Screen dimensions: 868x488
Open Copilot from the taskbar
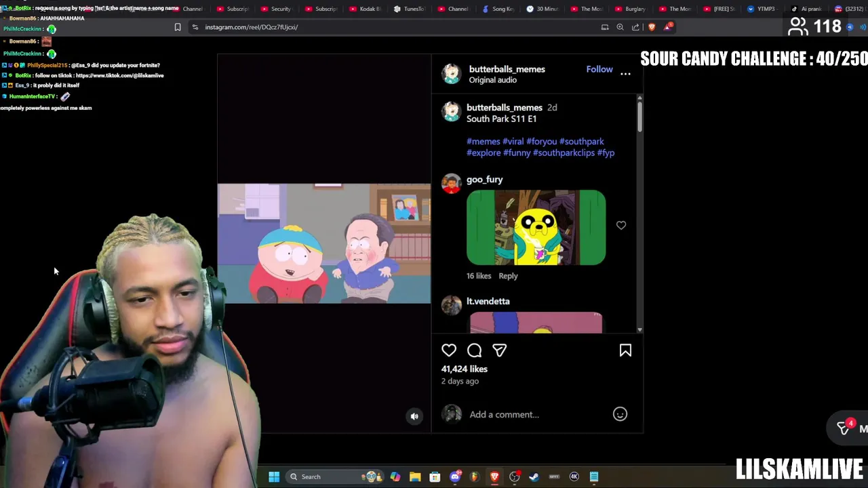[395, 476]
